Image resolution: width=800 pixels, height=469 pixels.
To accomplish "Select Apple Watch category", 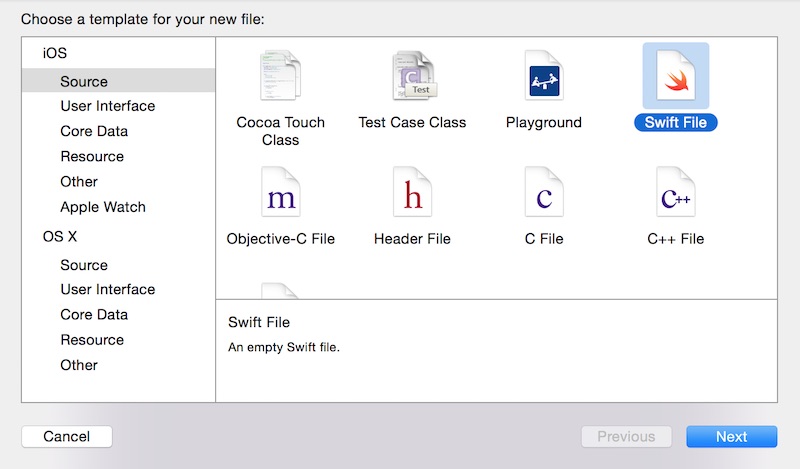I will click(103, 207).
